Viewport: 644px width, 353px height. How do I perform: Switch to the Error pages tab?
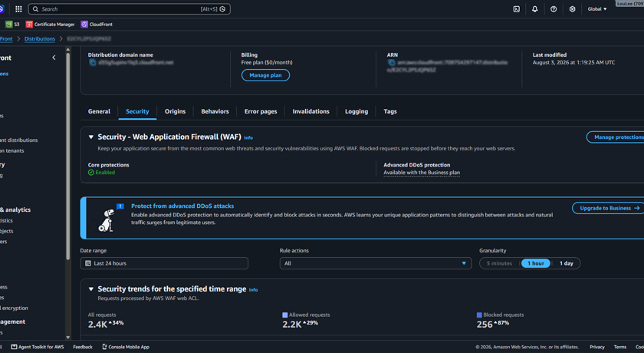pyautogui.click(x=261, y=111)
